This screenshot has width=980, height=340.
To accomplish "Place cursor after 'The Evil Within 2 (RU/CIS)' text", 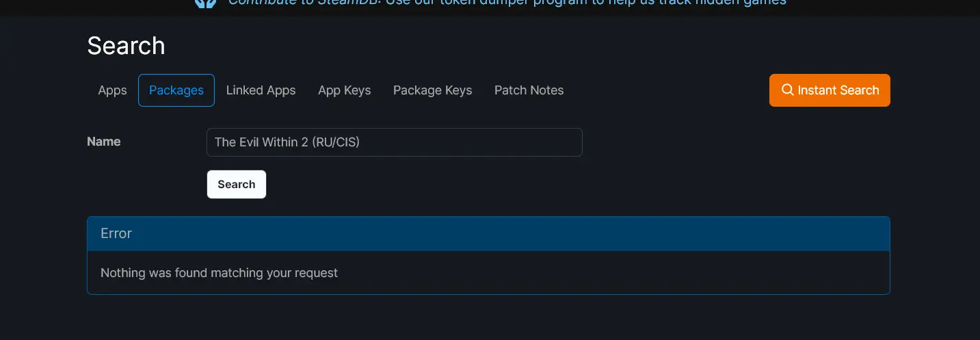I will coord(362,142).
